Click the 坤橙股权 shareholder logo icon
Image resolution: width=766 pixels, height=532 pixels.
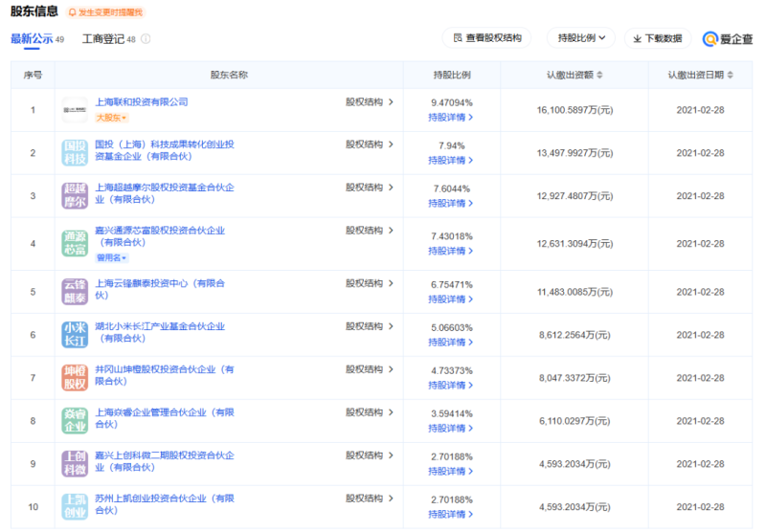75,378
